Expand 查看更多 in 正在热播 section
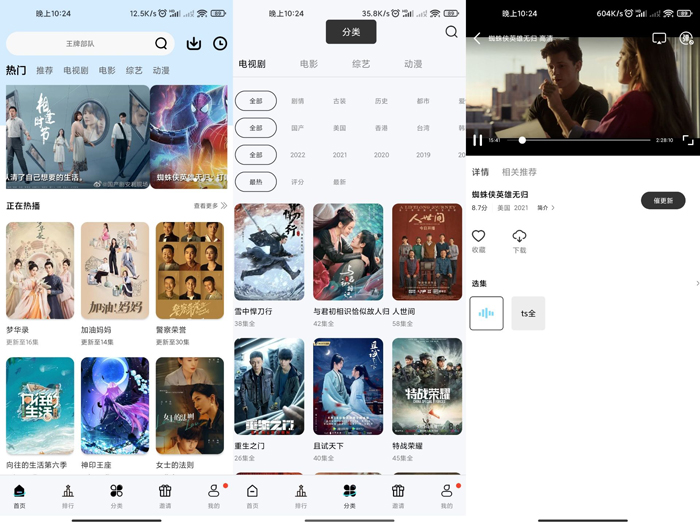Image resolution: width=700 pixels, height=525 pixels. (210, 206)
